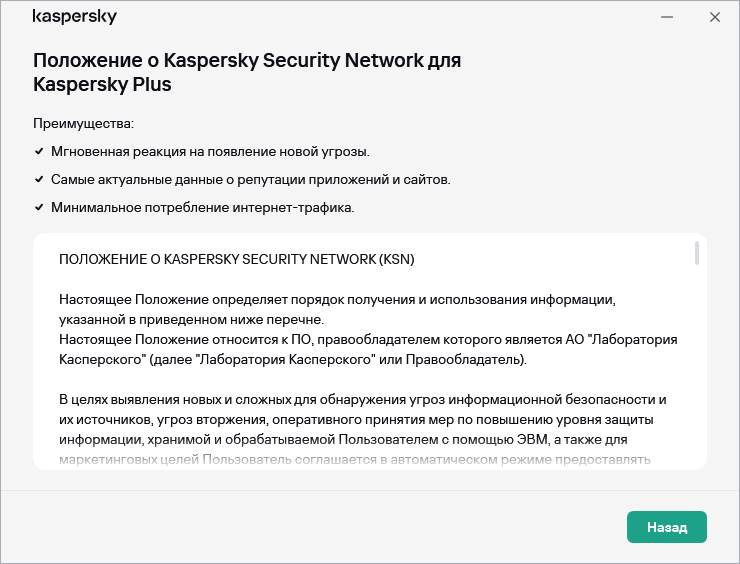Click the "Kaspersky Plus" heading line

(x=102, y=85)
